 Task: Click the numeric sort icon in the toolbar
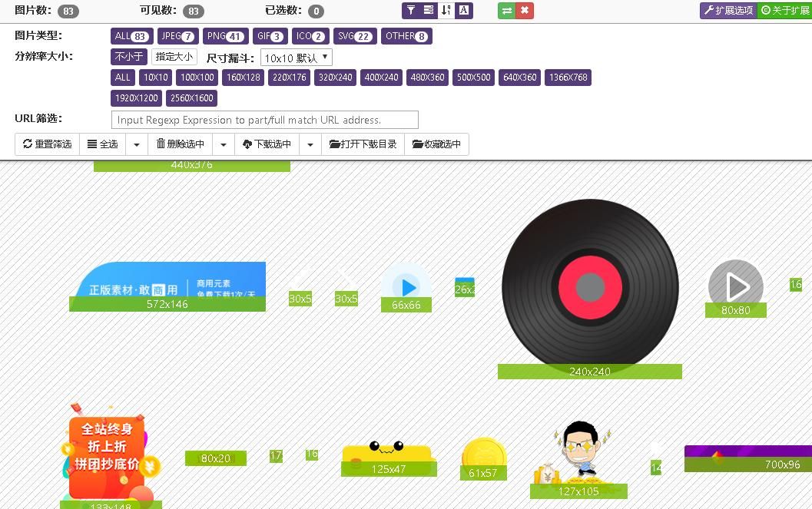445,10
